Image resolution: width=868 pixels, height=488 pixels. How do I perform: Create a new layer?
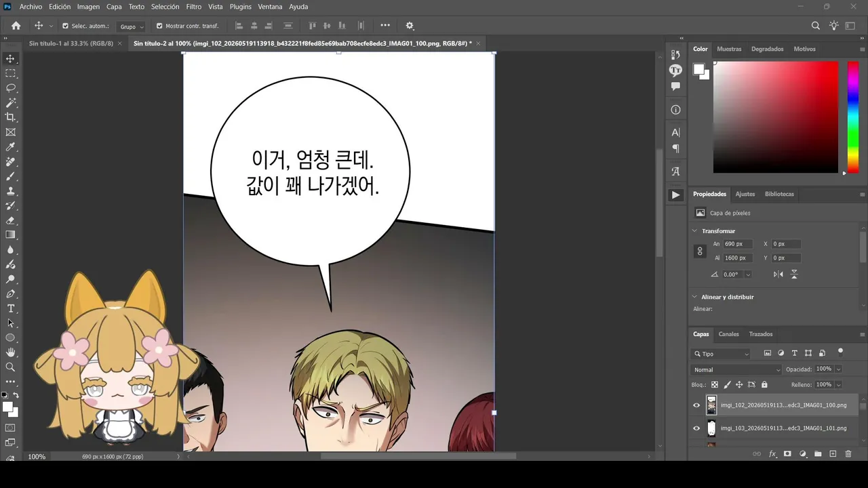coord(833,453)
